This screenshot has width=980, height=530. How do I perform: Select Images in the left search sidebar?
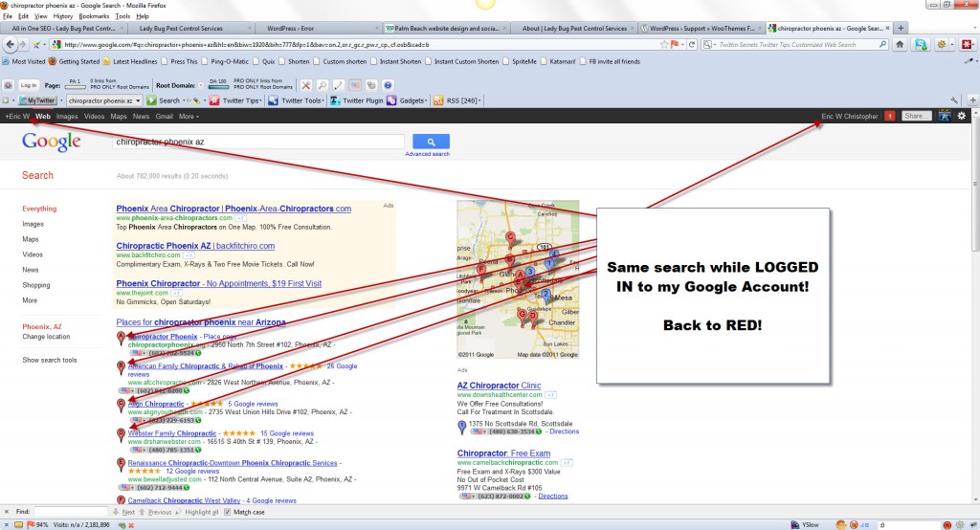pos(33,224)
